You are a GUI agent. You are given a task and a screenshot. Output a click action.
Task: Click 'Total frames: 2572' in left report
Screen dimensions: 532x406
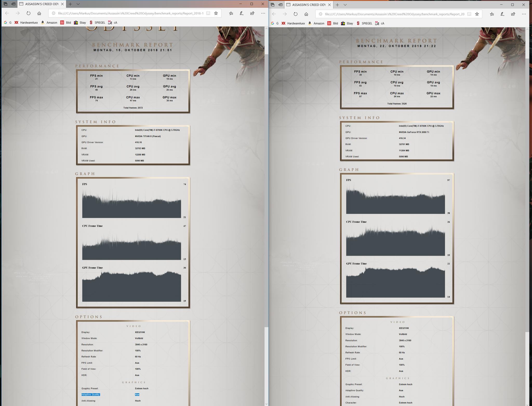(133, 108)
